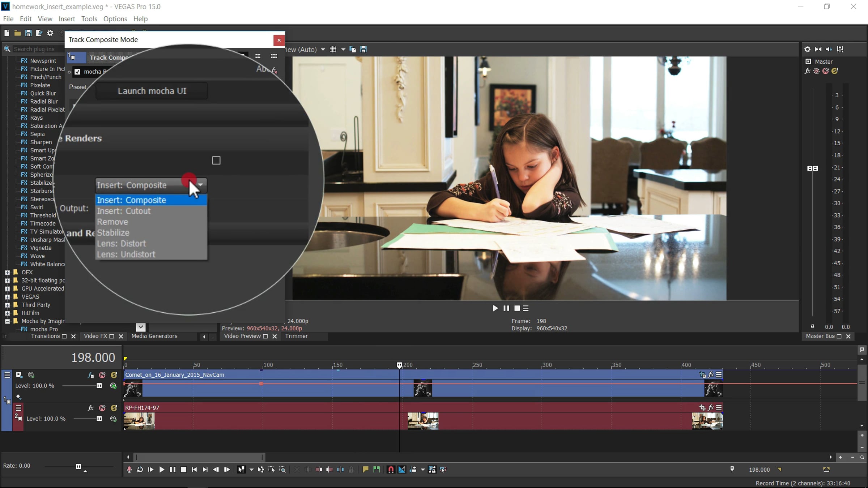This screenshot has height=488, width=868.
Task: Expand the HitFilm folder
Action: pyautogui.click(x=7, y=313)
